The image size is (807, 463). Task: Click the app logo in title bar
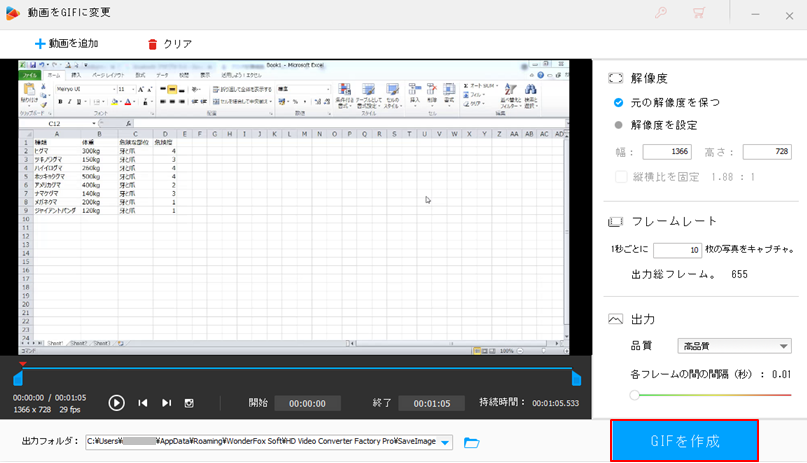coord(12,13)
